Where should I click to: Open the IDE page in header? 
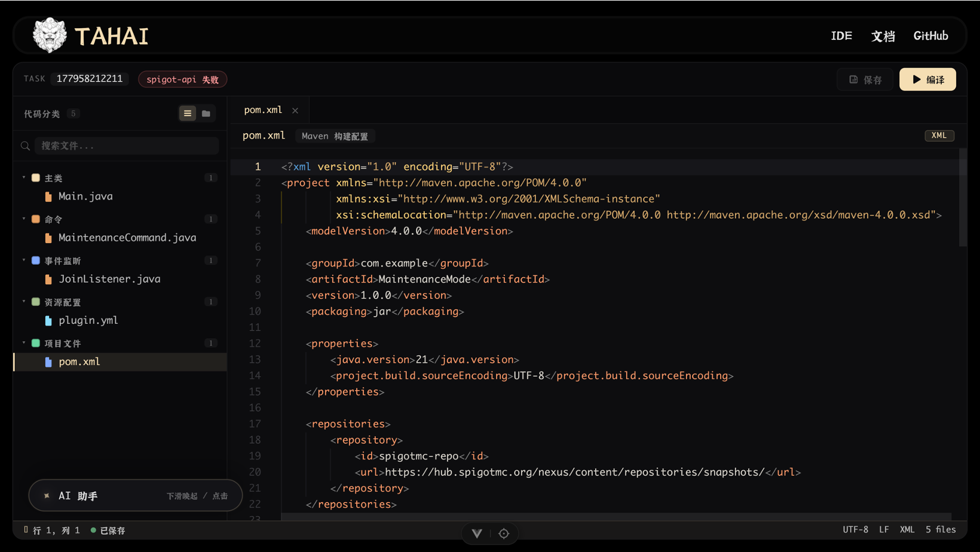click(x=841, y=36)
